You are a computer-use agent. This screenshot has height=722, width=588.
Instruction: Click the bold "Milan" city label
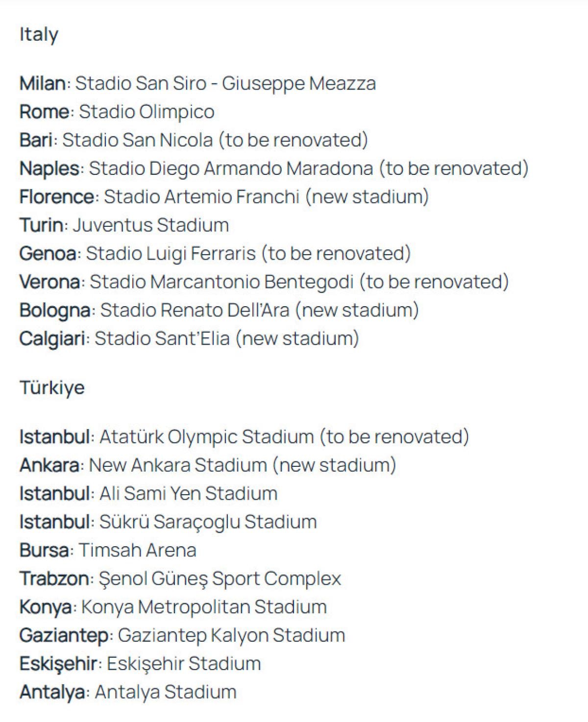43,83
